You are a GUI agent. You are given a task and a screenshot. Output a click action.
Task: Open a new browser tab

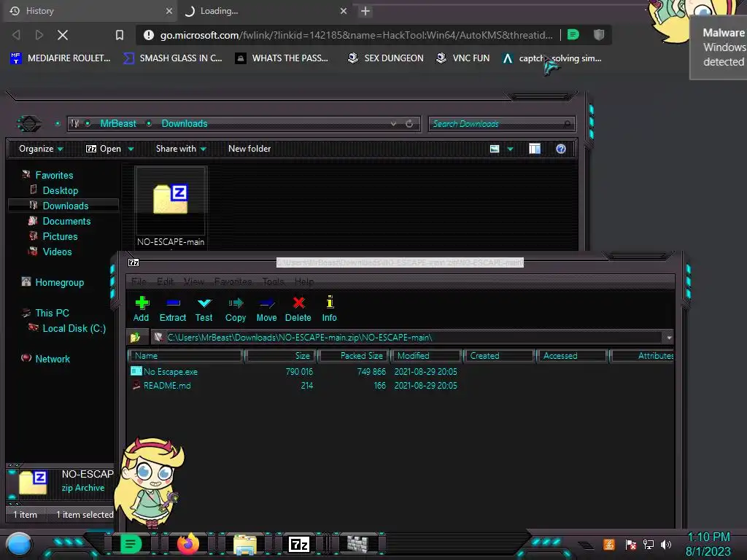pos(365,11)
